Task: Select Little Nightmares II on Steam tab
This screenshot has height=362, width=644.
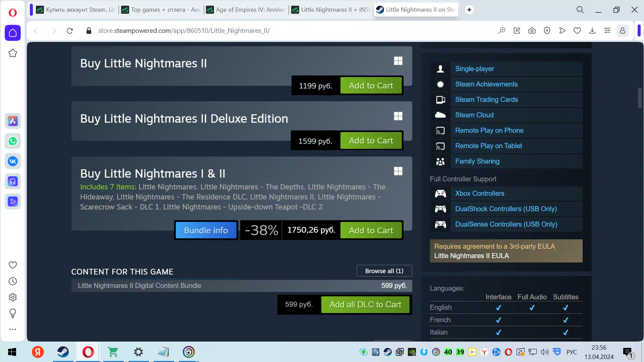Action: pos(416,10)
